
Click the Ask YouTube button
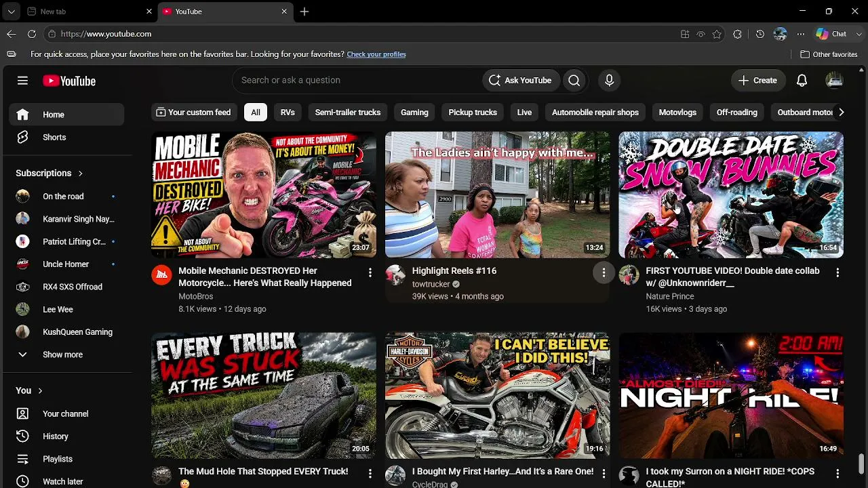[521, 80]
